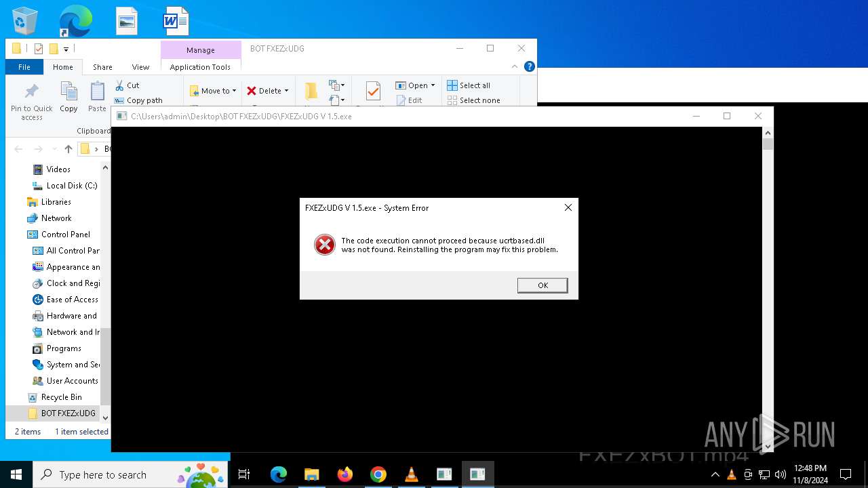This screenshot has width=868, height=488.
Task: Open Microsoft Edge desktop shortcut
Action: pos(75,21)
